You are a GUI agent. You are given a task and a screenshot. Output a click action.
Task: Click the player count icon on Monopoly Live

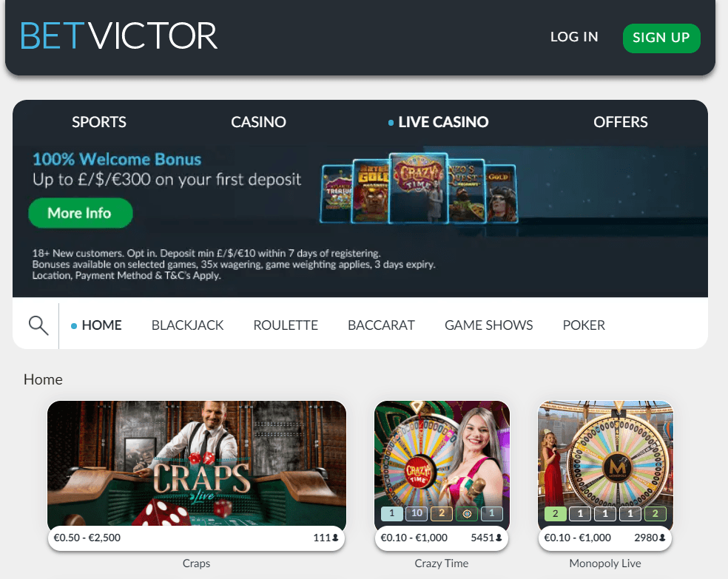(662, 538)
